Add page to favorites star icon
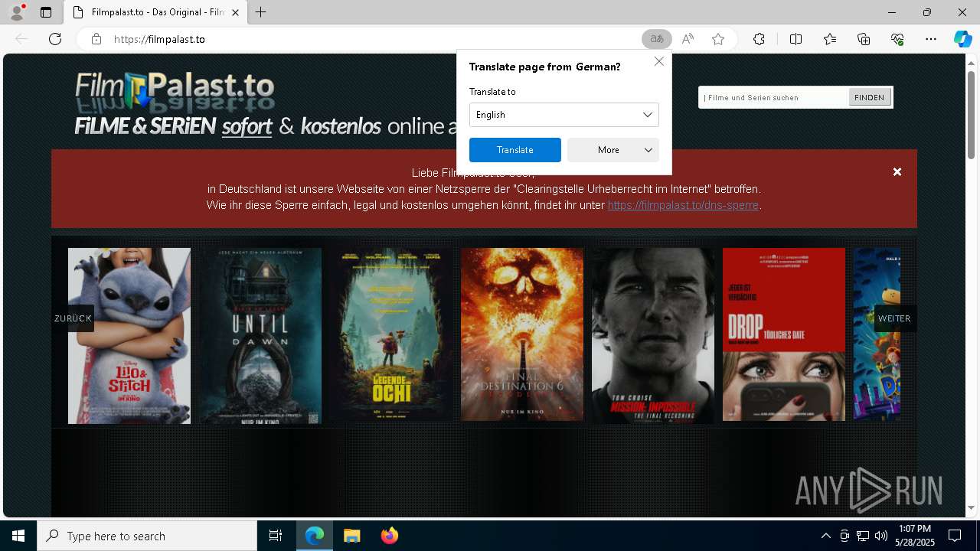980x551 pixels. point(718,39)
